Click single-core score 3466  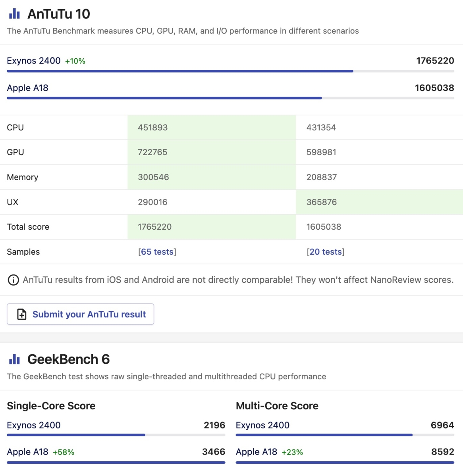tap(214, 452)
